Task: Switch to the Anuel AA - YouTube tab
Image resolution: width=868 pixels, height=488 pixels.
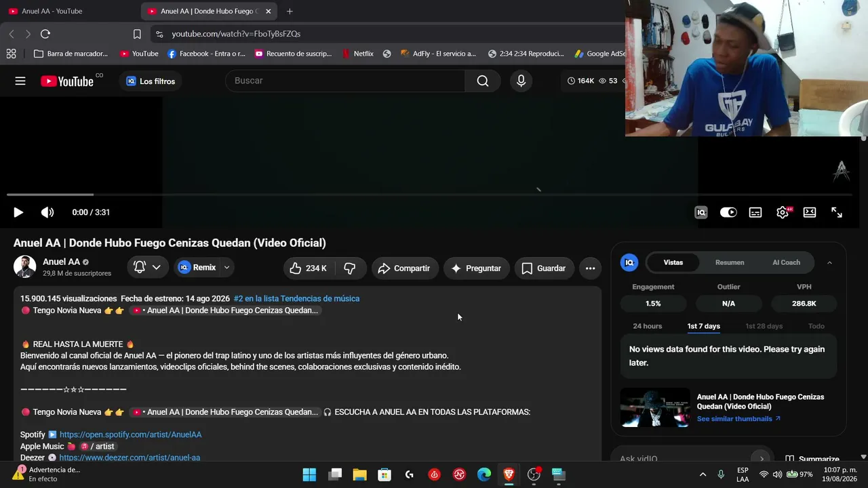Action: (x=68, y=11)
